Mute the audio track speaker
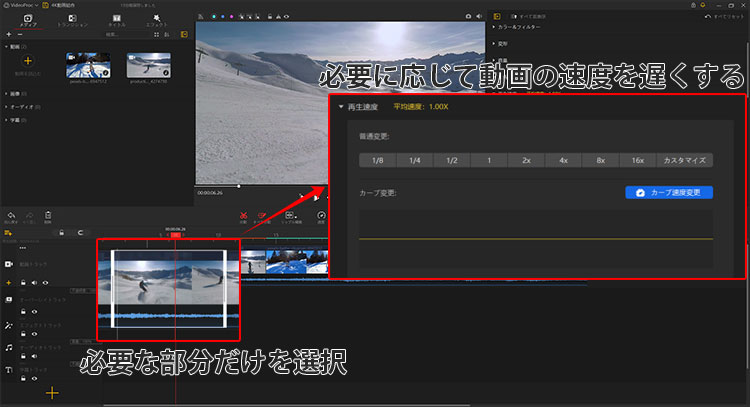The width and height of the screenshot is (750, 407). 34,356
